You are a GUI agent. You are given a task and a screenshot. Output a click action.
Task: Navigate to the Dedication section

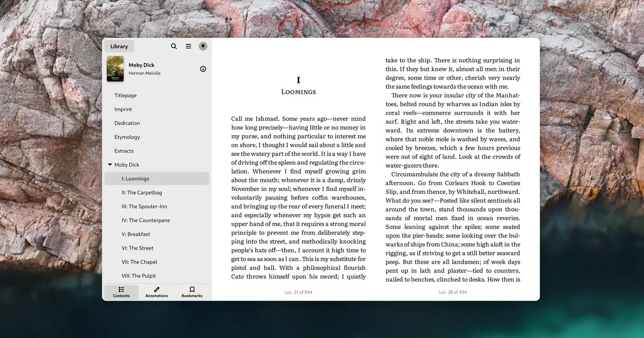tap(127, 123)
